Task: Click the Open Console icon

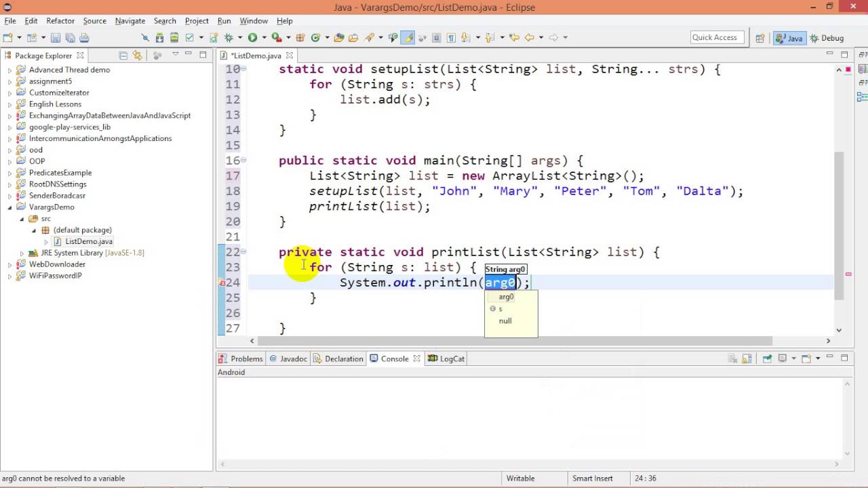Action: (x=806, y=359)
